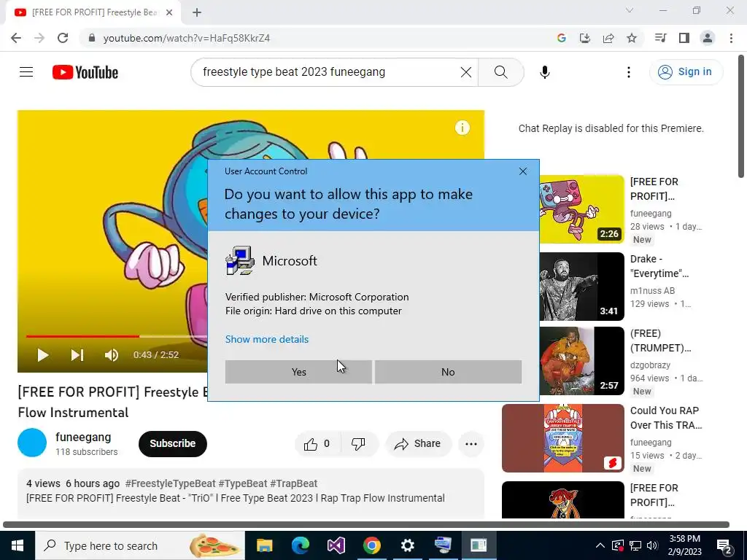Share the video
The height and width of the screenshot is (560, 747).
[418, 444]
